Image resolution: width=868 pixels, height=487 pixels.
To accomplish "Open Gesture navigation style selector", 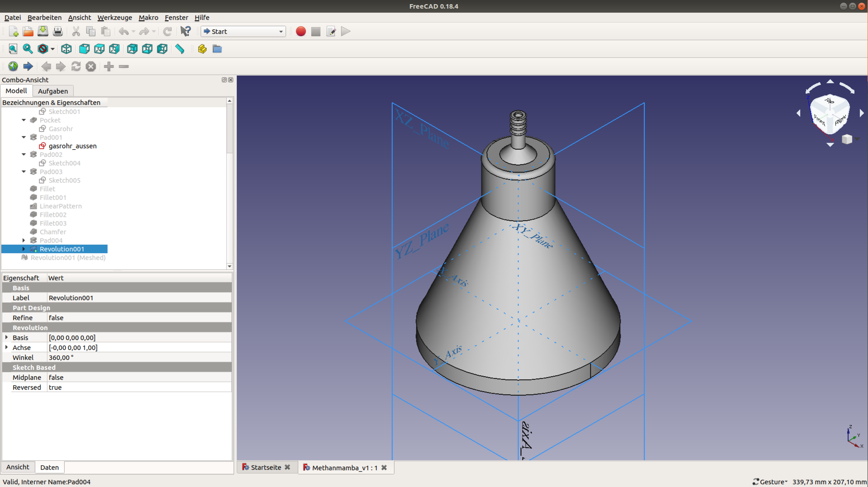I will pos(770,482).
